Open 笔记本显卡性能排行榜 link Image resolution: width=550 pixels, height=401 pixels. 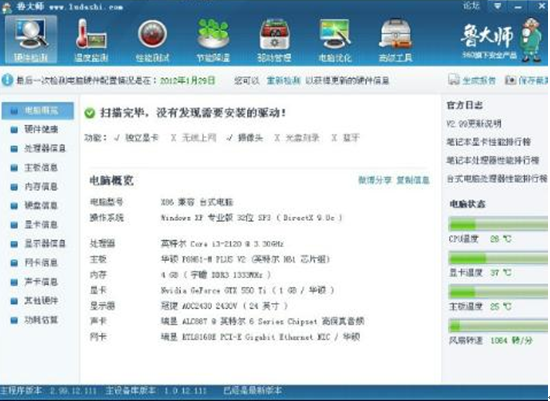tap(489, 142)
